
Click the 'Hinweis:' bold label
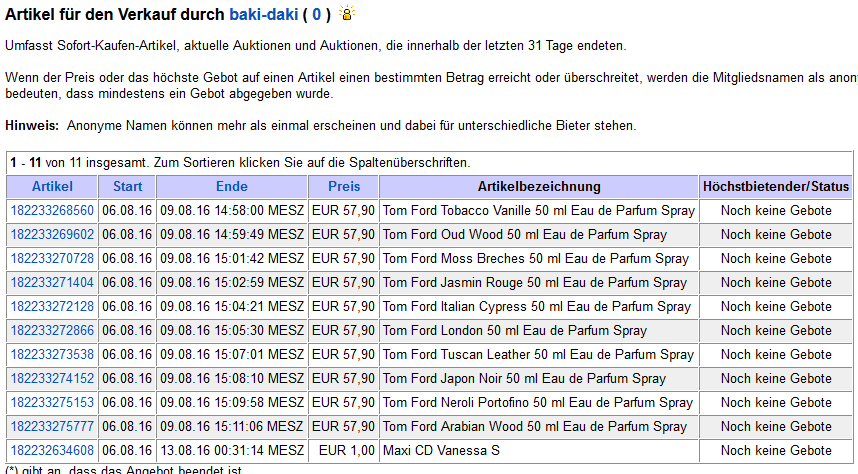(x=32, y=126)
